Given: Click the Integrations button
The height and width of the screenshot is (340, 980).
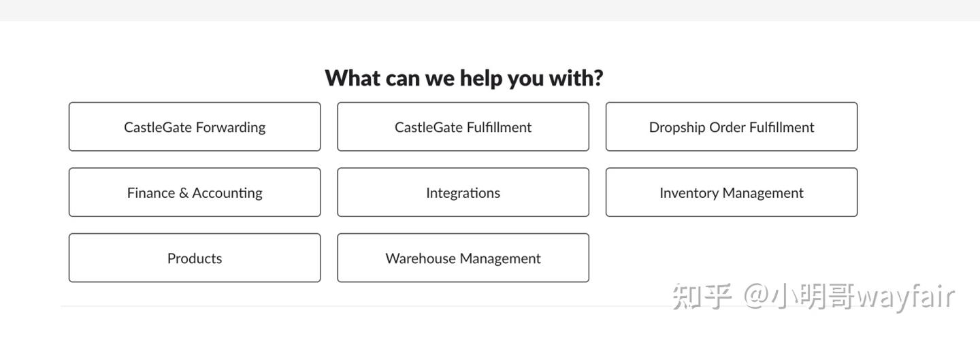Looking at the screenshot, I should coord(463,192).
